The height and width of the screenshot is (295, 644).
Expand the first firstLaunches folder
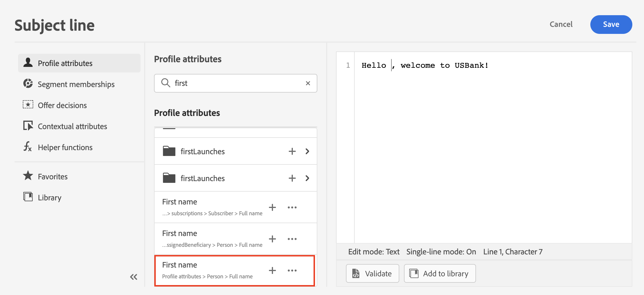click(307, 151)
